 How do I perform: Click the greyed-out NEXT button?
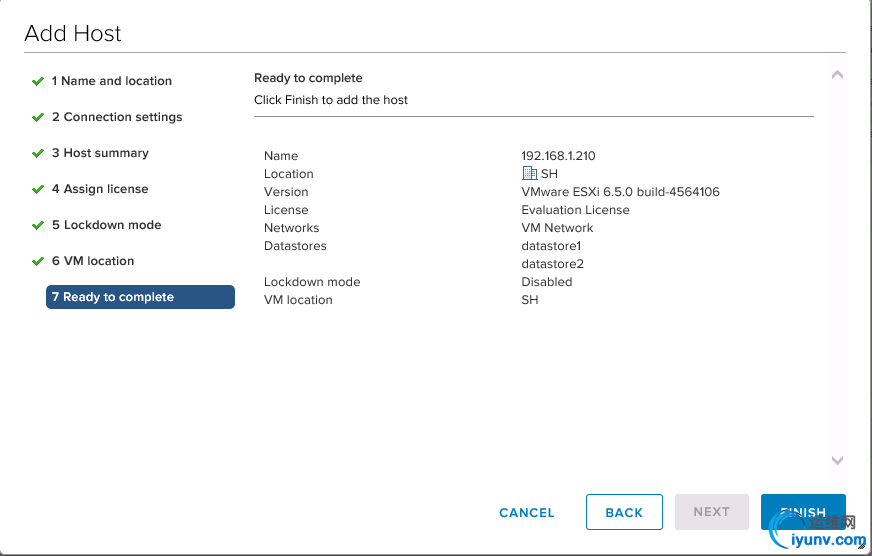point(711,512)
